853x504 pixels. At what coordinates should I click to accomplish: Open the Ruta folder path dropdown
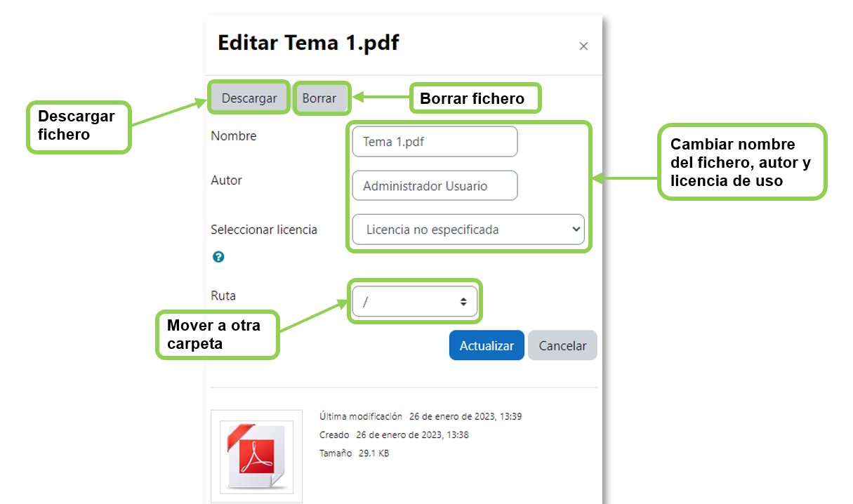click(414, 301)
